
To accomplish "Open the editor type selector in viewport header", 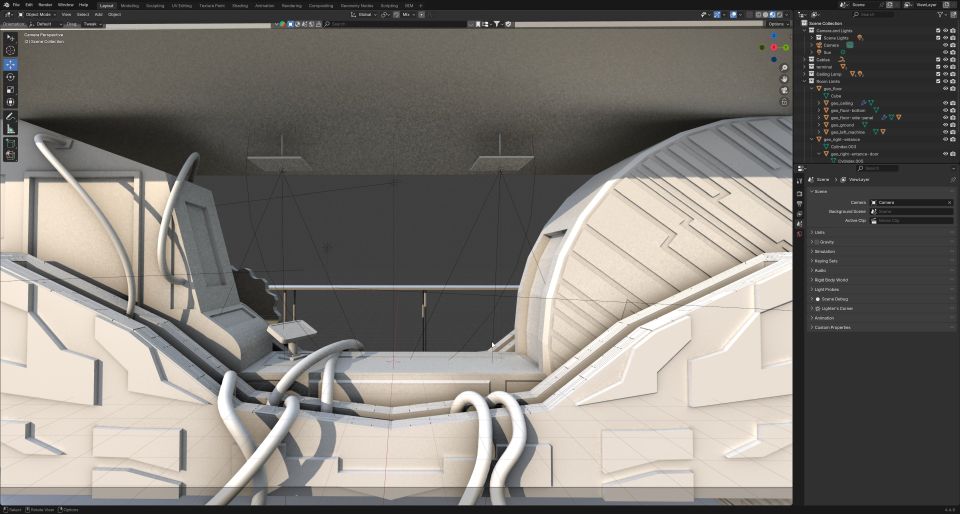I will [x=9, y=14].
